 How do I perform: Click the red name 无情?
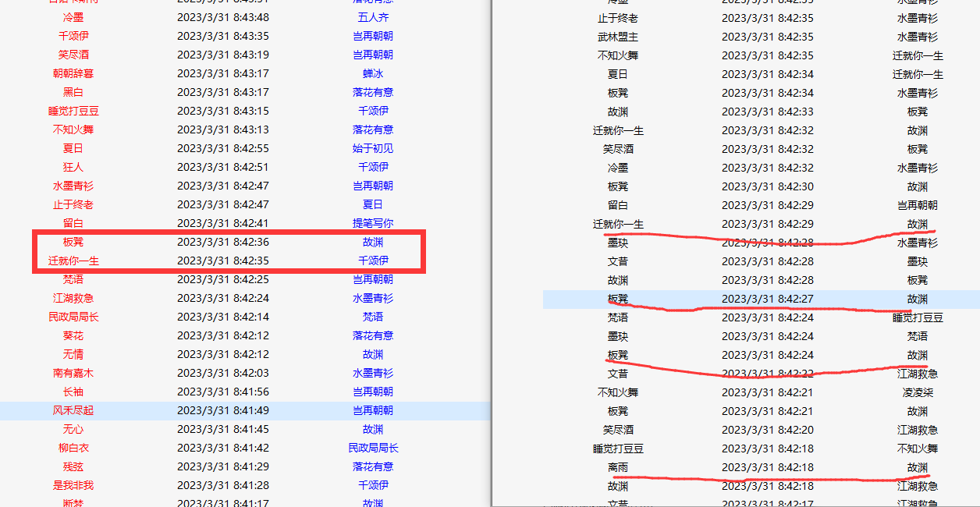[73, 354]
